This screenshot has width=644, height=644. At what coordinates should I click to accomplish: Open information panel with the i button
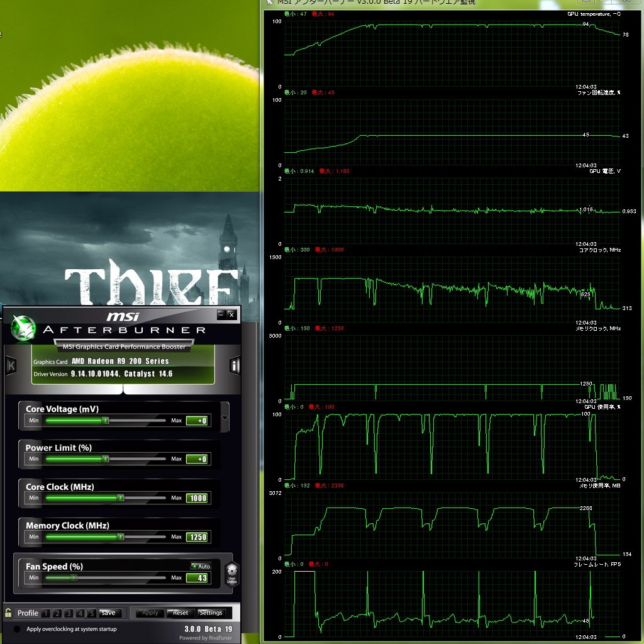coord(235,365)
